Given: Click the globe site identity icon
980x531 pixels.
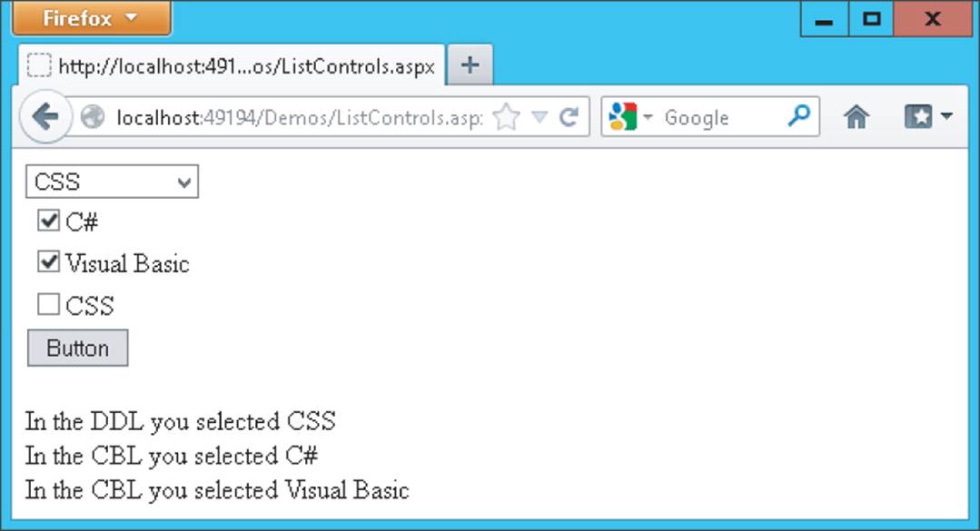Looking at the screenshot, I should [93, 117].
